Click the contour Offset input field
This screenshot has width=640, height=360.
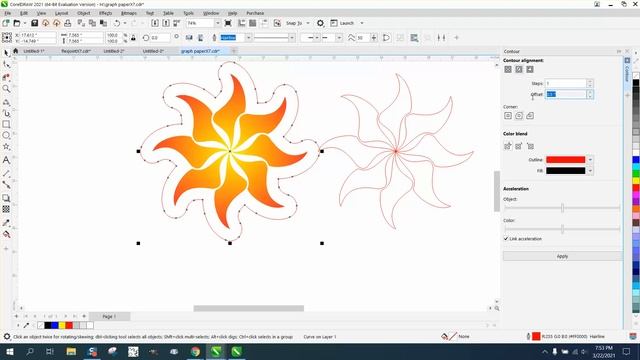(x=566, y=94)
